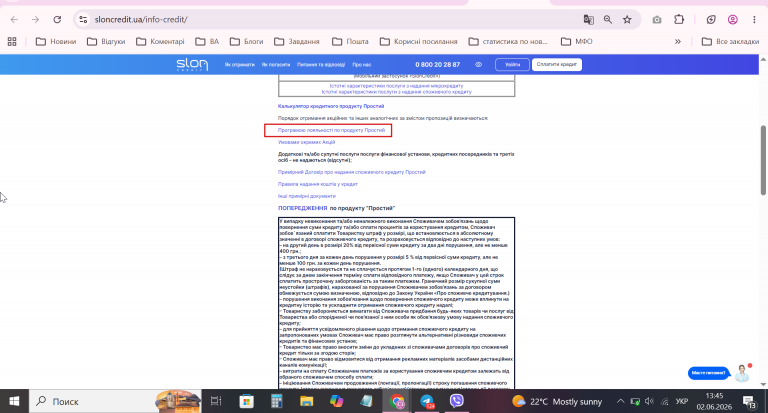The width and height of the screenshot is (768, 413).
Task: Show hidden system tray icons
Action: coord(620,401)
